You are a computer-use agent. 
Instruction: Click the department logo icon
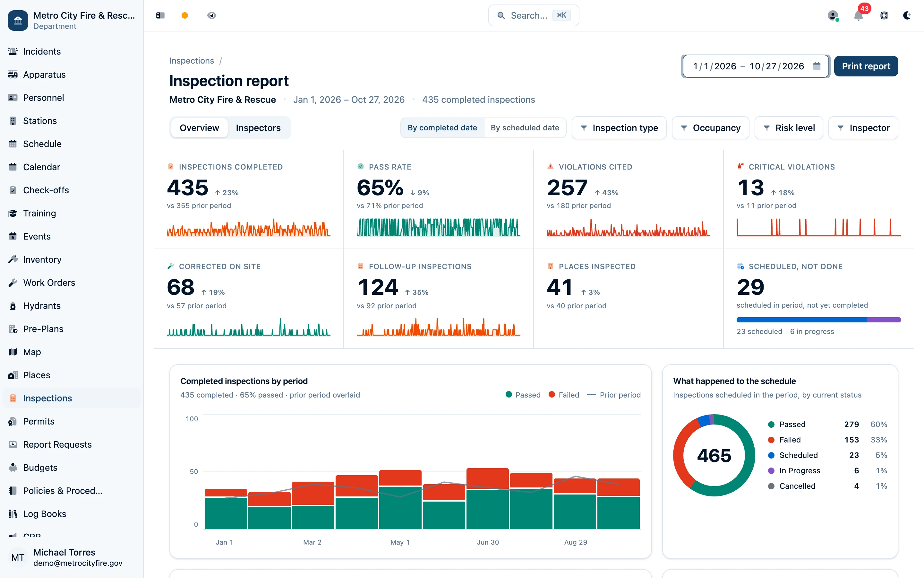click(x=18, y=20)
